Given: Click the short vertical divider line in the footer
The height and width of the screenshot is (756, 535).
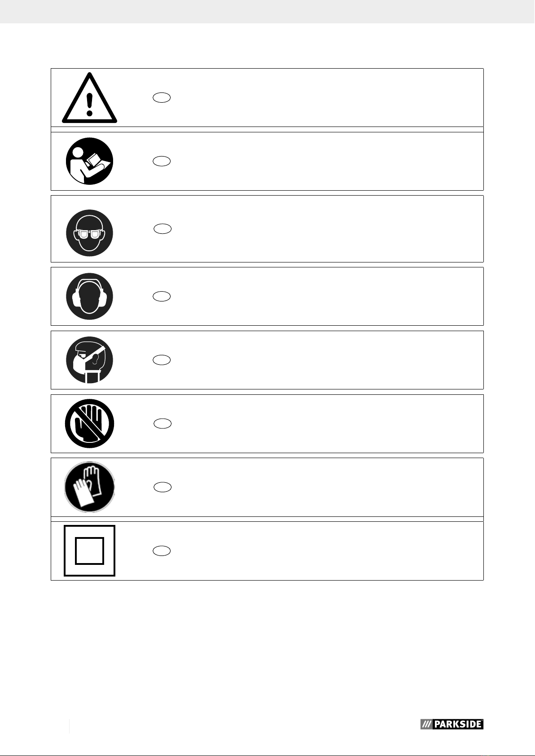Looking at the screenshot, I should point(70,726).
